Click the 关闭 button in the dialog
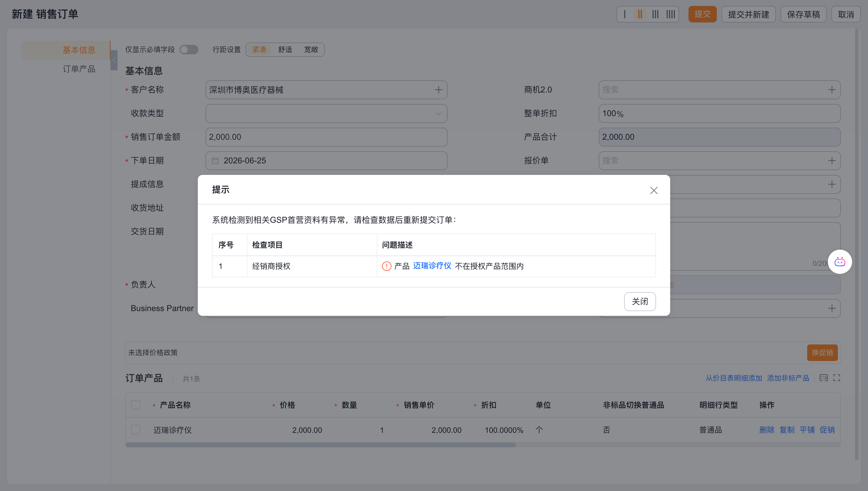 639,301
